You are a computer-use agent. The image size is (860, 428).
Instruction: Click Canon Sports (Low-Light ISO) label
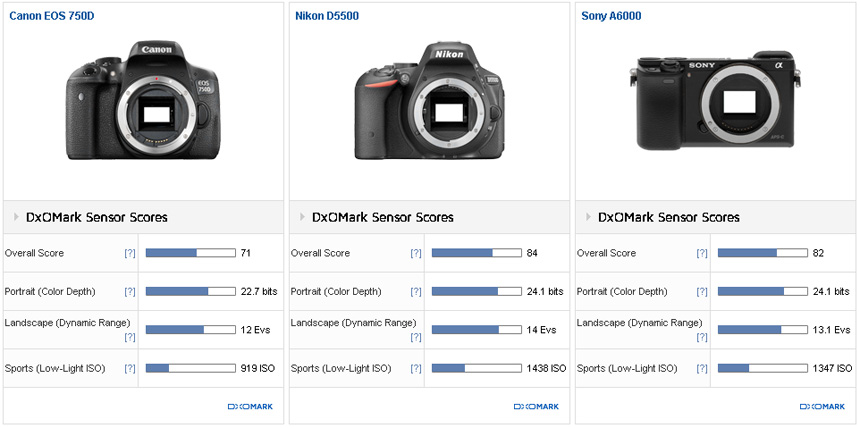(55, 368)
